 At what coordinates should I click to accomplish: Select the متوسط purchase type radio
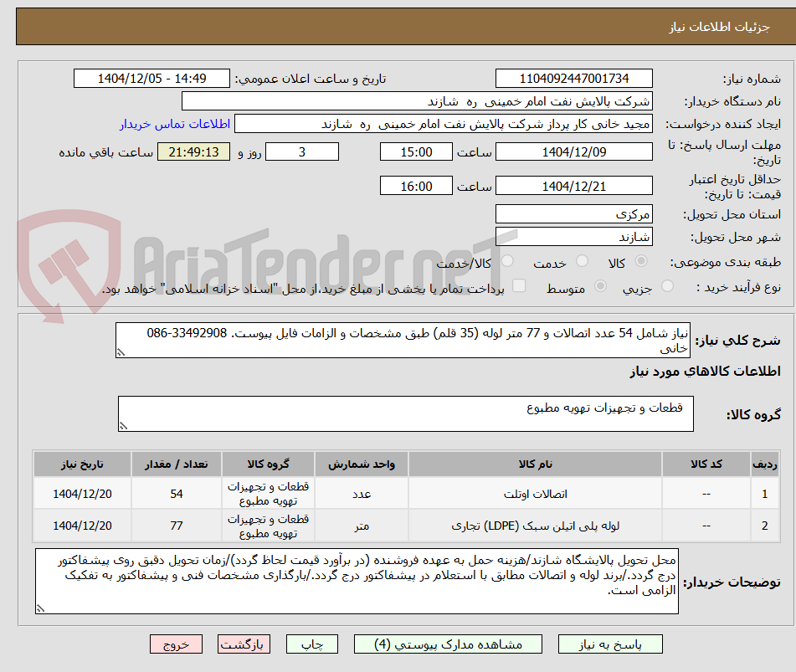click(x=600, y=286)
